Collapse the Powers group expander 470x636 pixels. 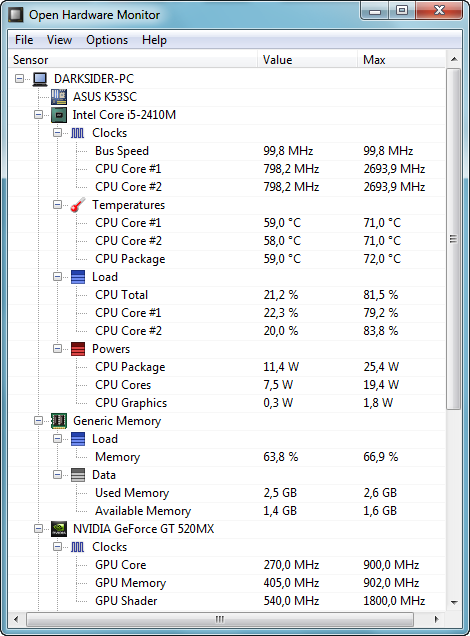click(x=57, y=349)
